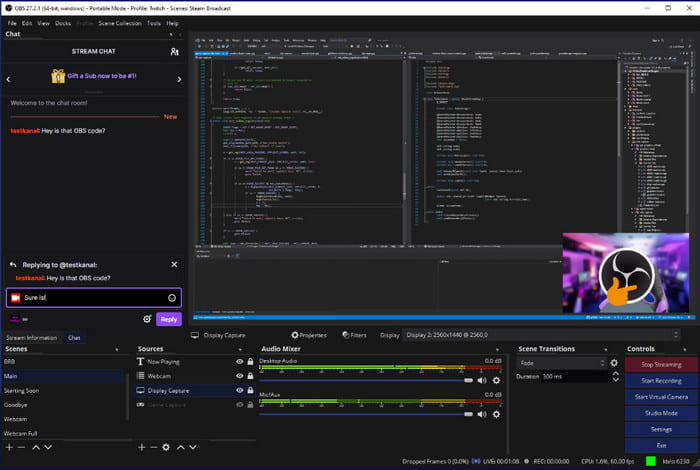The image size is (700, 470).
Task: Toggle lock on Game Capture source
Action: coord(250,404)
